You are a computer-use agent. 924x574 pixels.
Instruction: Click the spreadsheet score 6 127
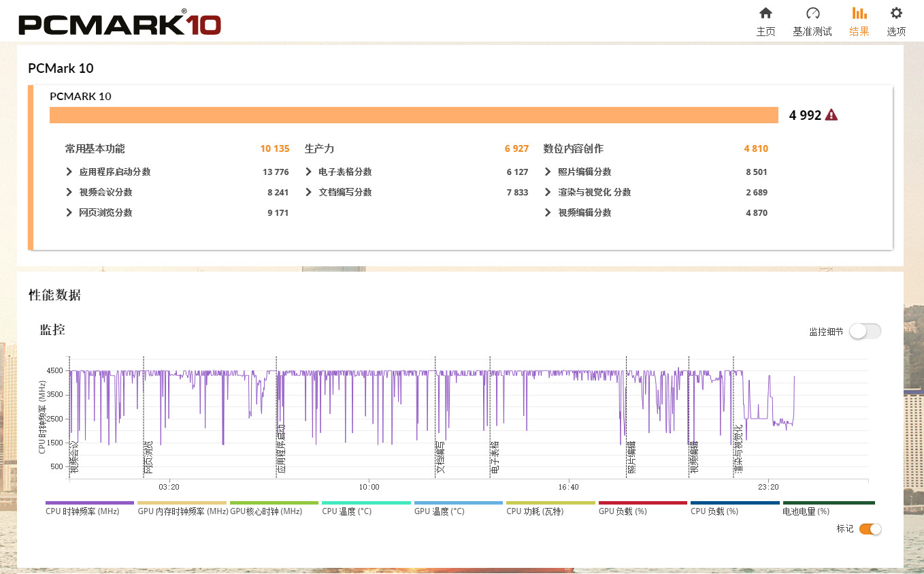coord(517,172)
